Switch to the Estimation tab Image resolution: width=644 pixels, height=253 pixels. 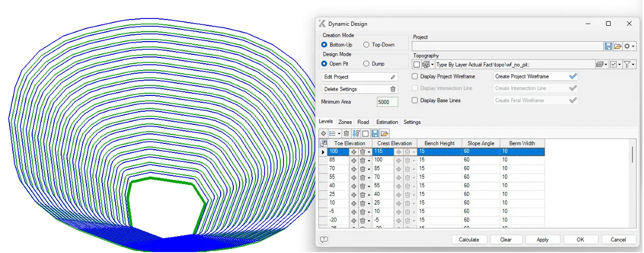[x=387, y=122]
